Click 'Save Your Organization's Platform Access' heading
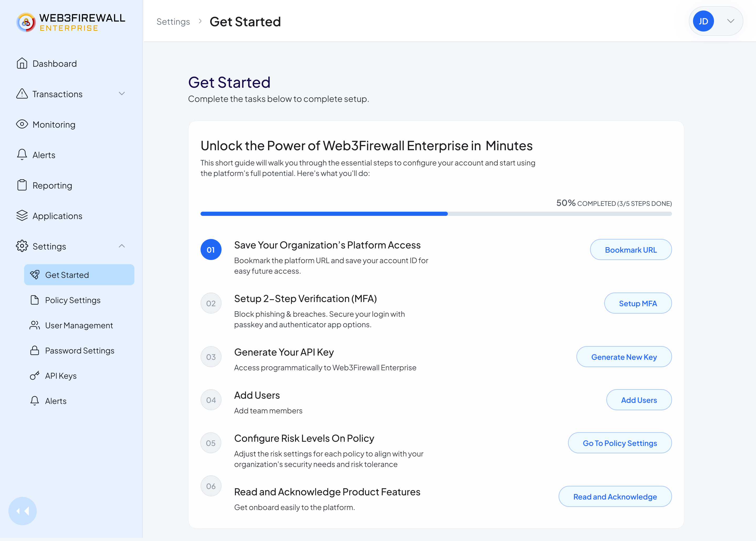The width and height of the screenshot is (756, 541). (x=327, y=245)
